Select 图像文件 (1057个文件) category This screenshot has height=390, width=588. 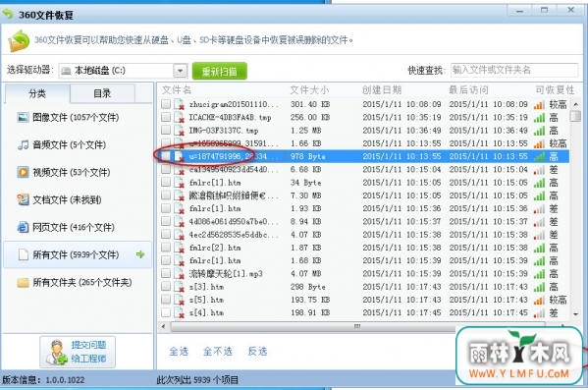pos(78,118)
